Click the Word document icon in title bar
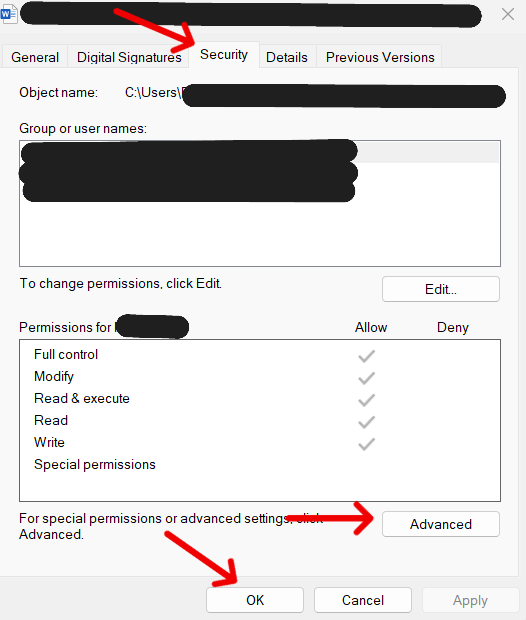Viewport: 526px width, 620px height. 8,14
